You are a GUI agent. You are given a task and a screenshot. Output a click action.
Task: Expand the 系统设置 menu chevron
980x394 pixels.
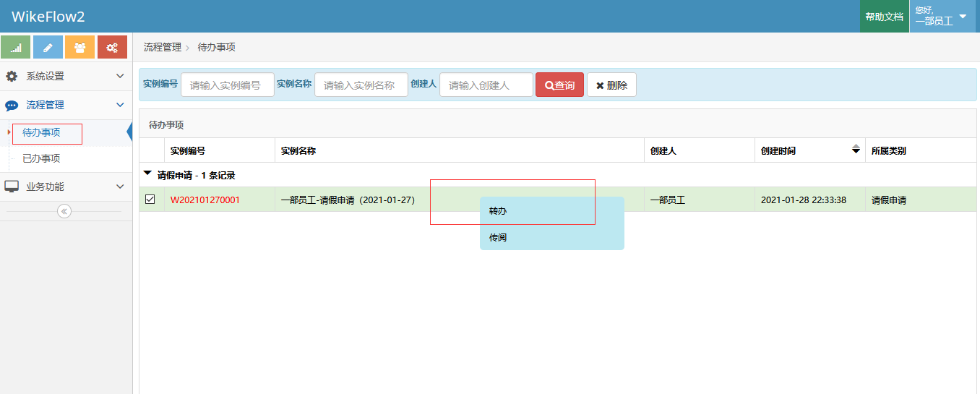coord(120,76)
